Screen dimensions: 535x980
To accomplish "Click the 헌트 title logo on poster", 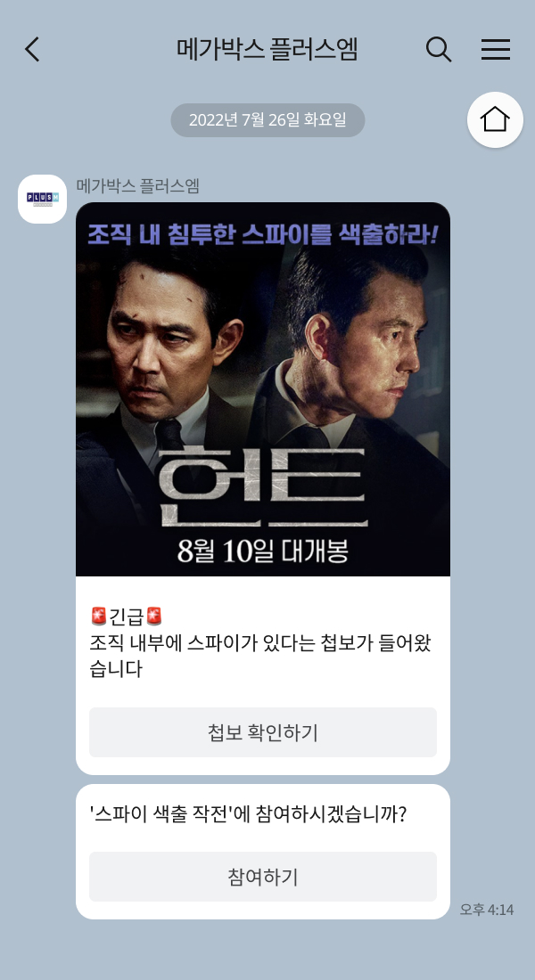I will [x=263, y=486].
